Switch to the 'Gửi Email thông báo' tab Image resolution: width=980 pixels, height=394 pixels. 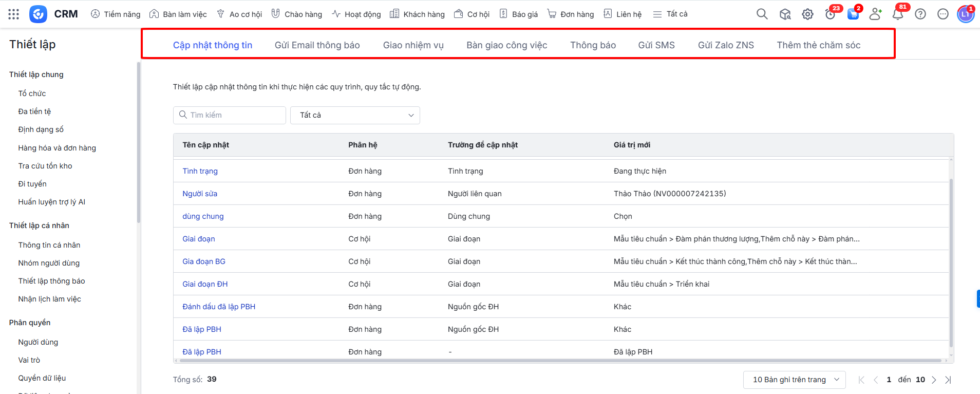[x=317, y=45]
